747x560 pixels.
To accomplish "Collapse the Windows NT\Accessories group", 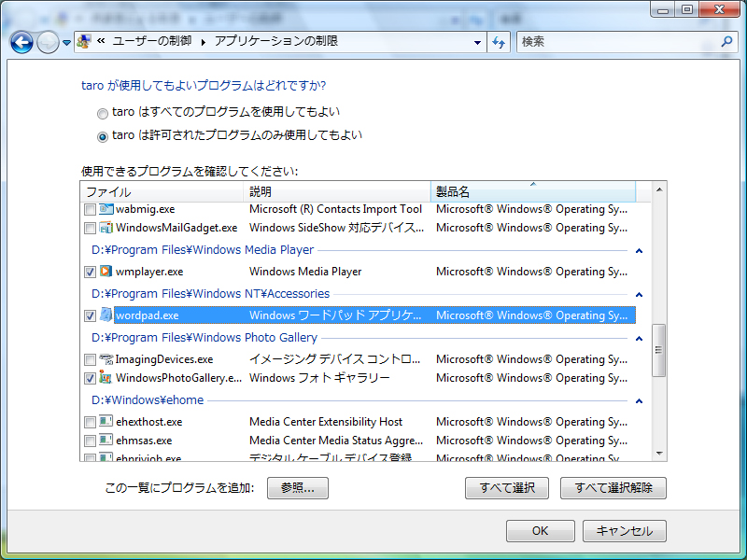I will coord(640,294).
